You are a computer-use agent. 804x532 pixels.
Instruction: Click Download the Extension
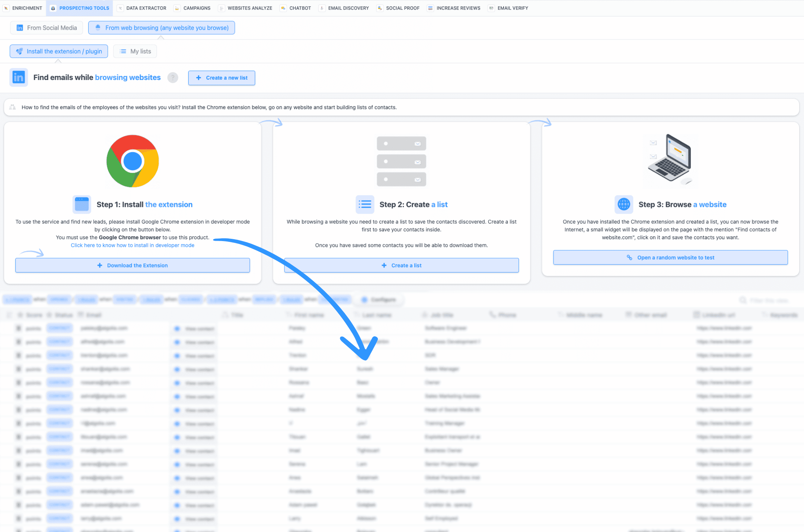[x=133, y=265]
